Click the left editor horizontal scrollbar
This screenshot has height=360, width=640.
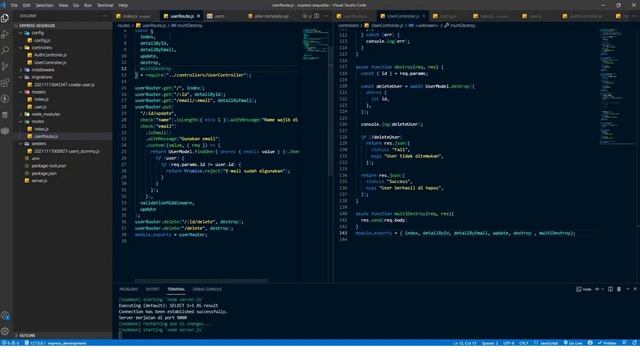pos(201,281)
